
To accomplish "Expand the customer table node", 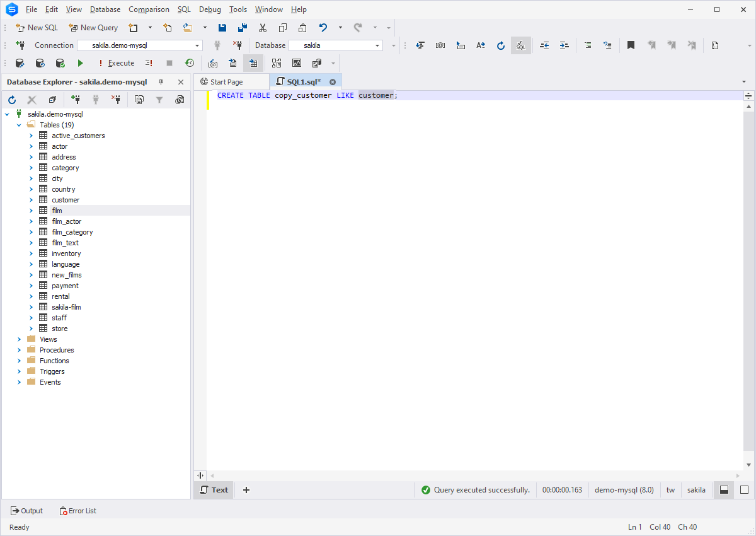I will point(31,200).
